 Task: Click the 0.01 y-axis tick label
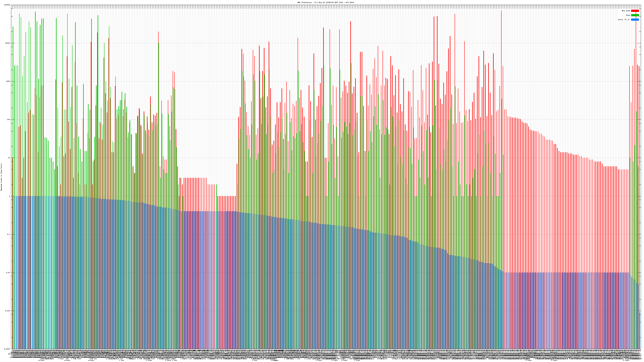click(8, 273)
